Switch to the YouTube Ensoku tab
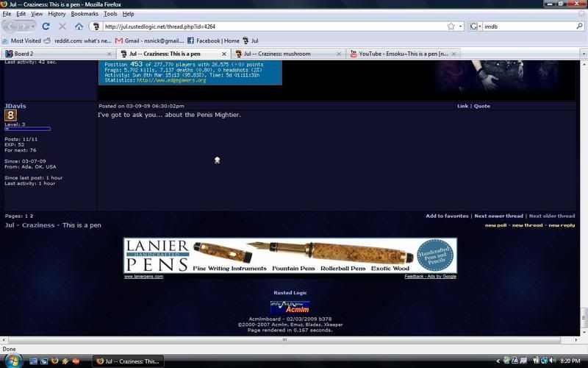The image size is (588, 368). (401, 54)
